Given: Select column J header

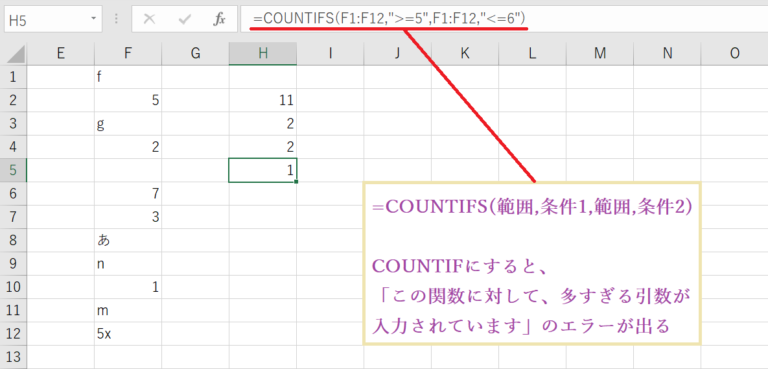Looking at the screenshot, I should coord(398,53).
